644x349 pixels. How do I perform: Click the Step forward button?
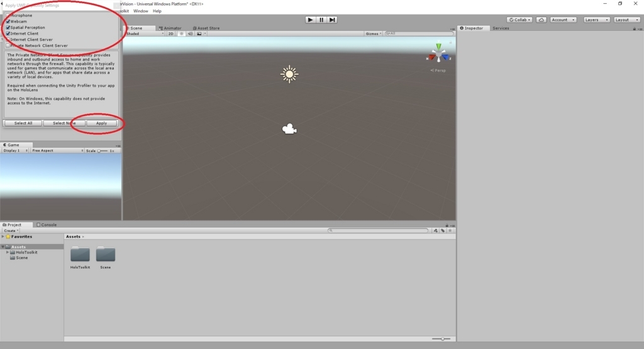point(332,19)
